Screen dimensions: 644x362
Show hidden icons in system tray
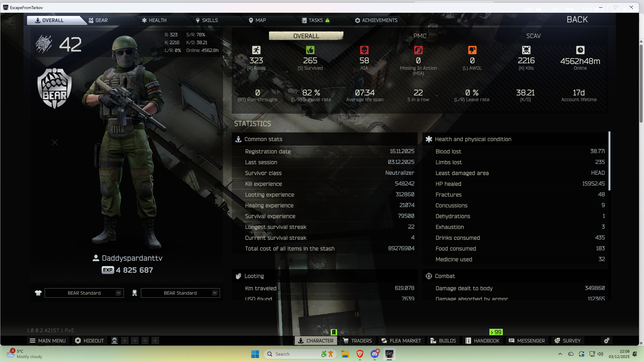560,354
